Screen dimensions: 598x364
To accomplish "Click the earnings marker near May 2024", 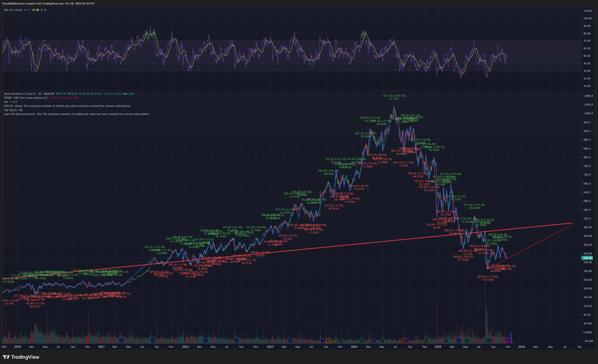I will 382,340.
